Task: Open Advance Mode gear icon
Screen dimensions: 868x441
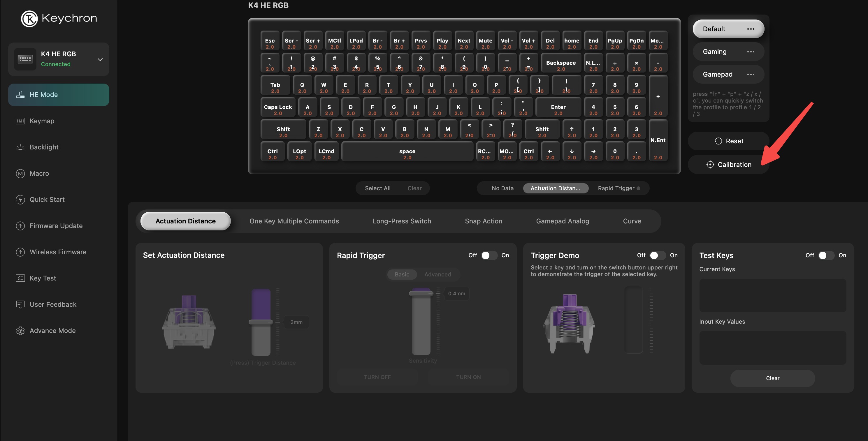Action: [20, 331]
